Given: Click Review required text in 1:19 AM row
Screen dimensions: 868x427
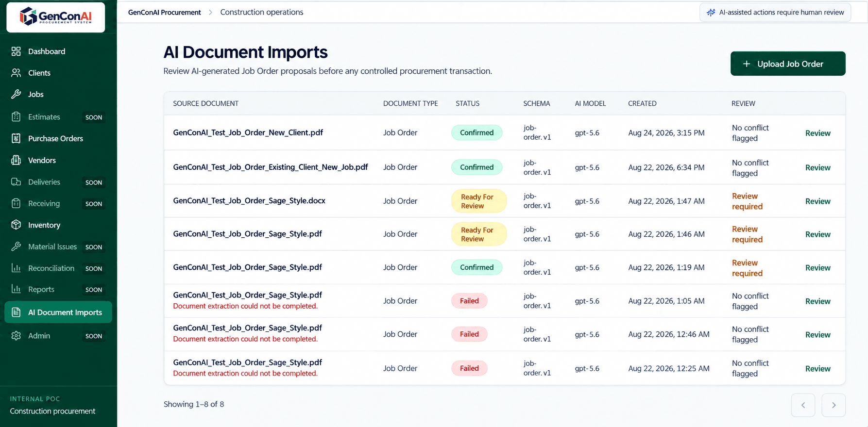Looking at the screenshot, I should (x=747, y=268).
